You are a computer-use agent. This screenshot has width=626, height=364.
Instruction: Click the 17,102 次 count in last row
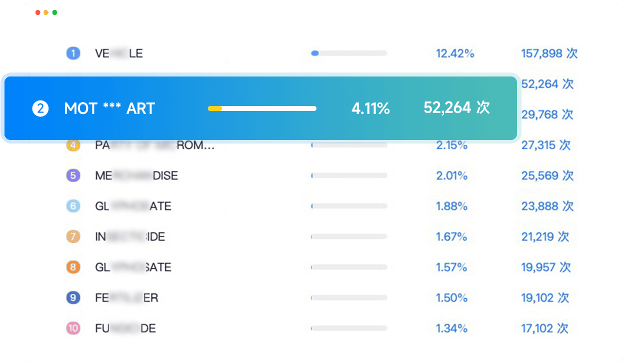coord(544,328)
